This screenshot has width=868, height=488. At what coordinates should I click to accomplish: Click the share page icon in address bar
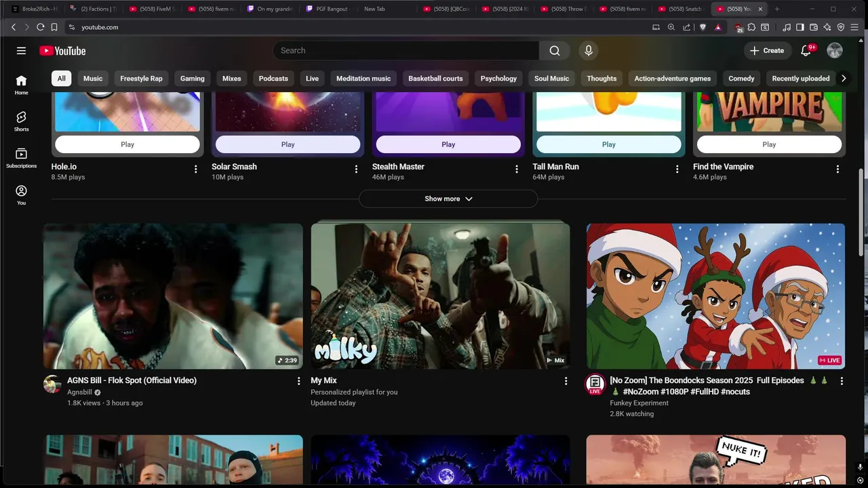click(687, 27)
